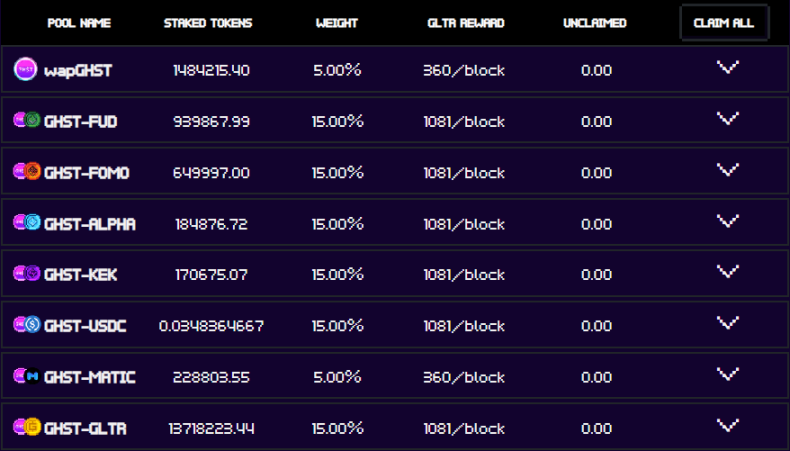Click the unclaimed 0.00 in GHST-ALPHA row
Image resolution: width=790 pixels, height=451 pixels.
click(597, 224)
